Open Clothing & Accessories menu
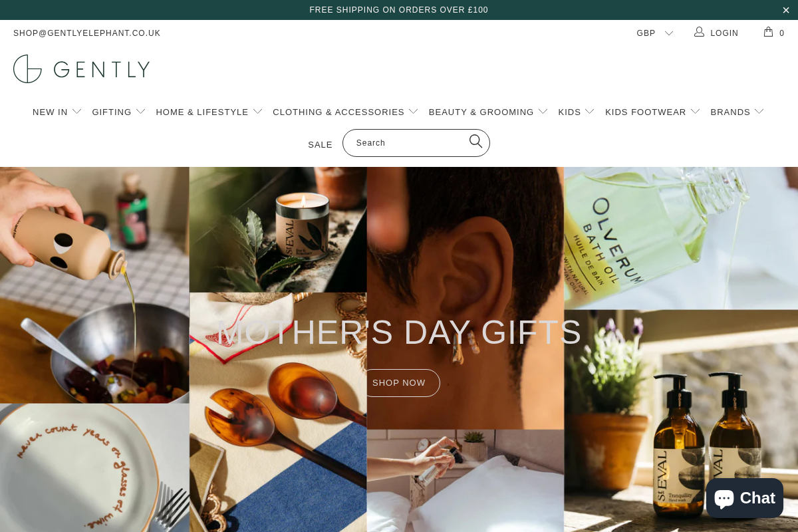The height and width of the screenshot is (532, 798). 346,112
